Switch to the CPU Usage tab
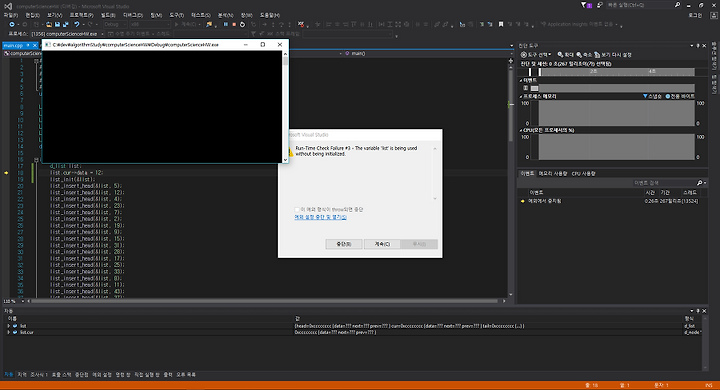Screen dimensions: 720x390 click(x=583, y=174)
